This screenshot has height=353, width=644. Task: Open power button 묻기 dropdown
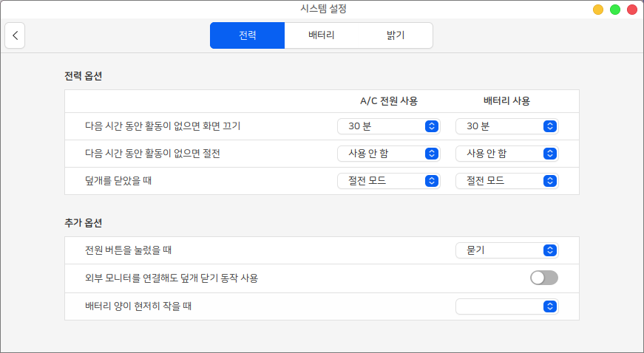506,250
